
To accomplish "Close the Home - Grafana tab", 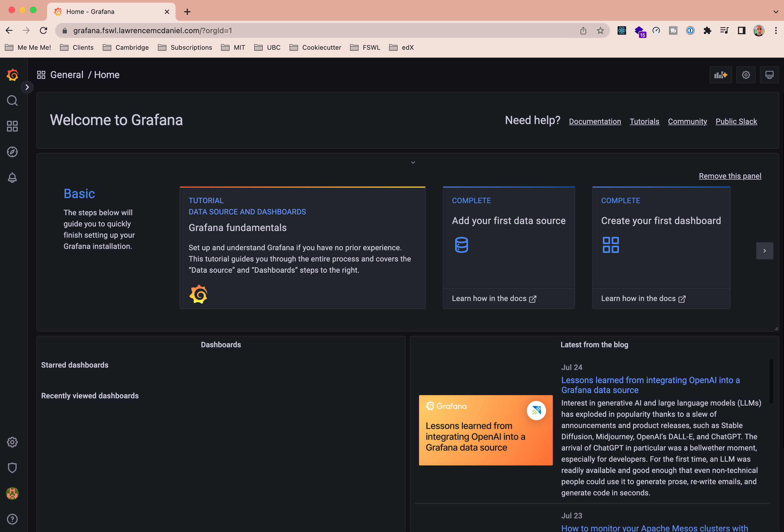I will [167, 12].
